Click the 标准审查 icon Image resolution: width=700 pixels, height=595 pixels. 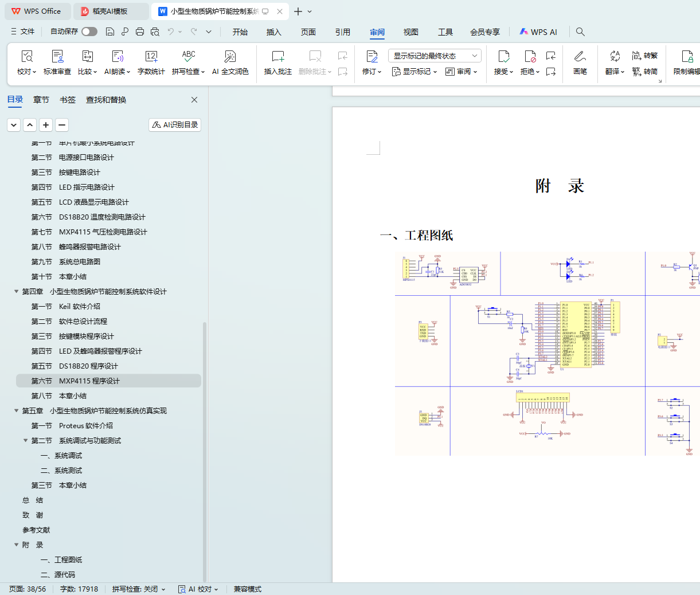[57, 57]
